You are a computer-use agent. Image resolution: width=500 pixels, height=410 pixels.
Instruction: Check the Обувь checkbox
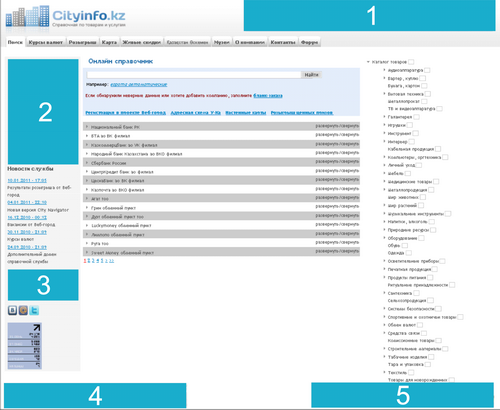(x=404, y=245)
